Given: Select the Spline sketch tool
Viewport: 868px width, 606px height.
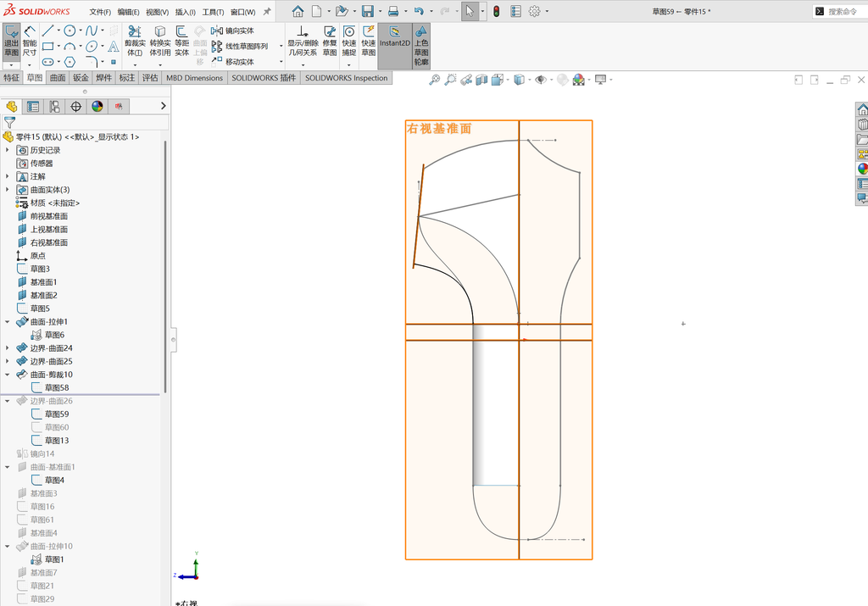Looking at the screenshot, I should pyautogui.click(x=92, y=31).
